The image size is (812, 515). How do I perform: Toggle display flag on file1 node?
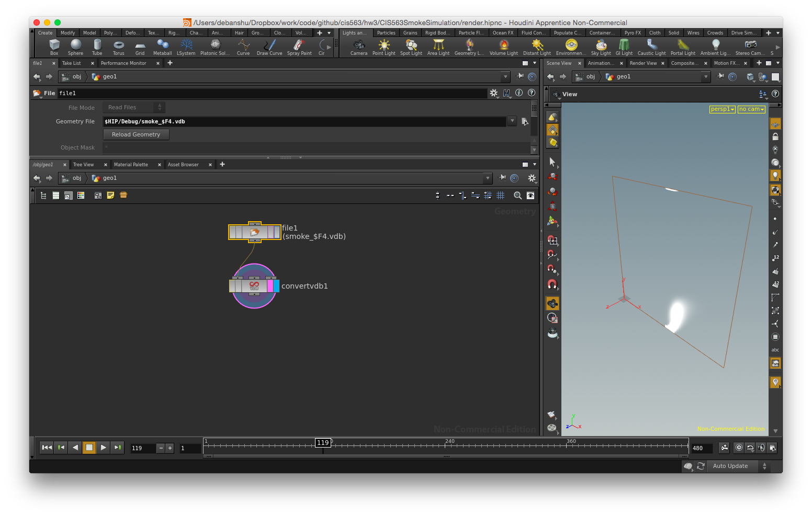(x=277, y=232)
